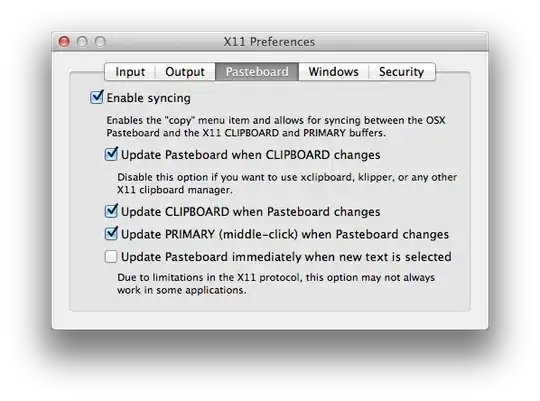
Task: Switch to the Input tab
Action: (x=130, y=72)
